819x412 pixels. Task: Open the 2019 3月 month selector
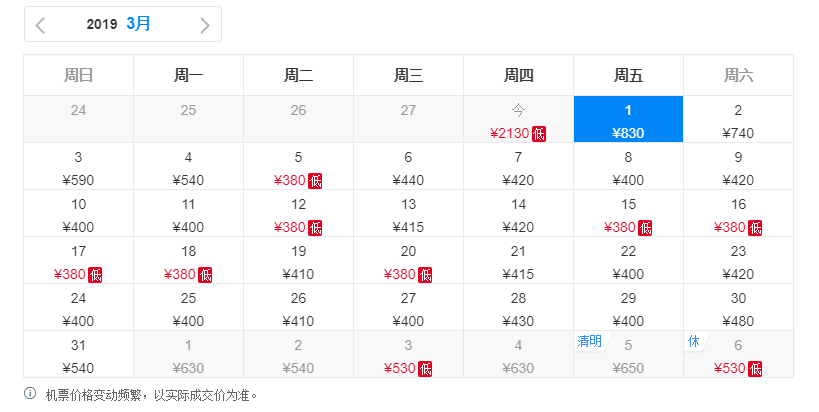tap(120, 24)
